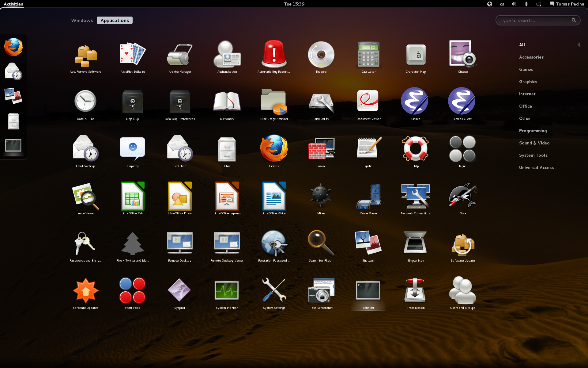588x368 pixels.
Task: Launch Cheese webcam app
Action: (463, 57)
